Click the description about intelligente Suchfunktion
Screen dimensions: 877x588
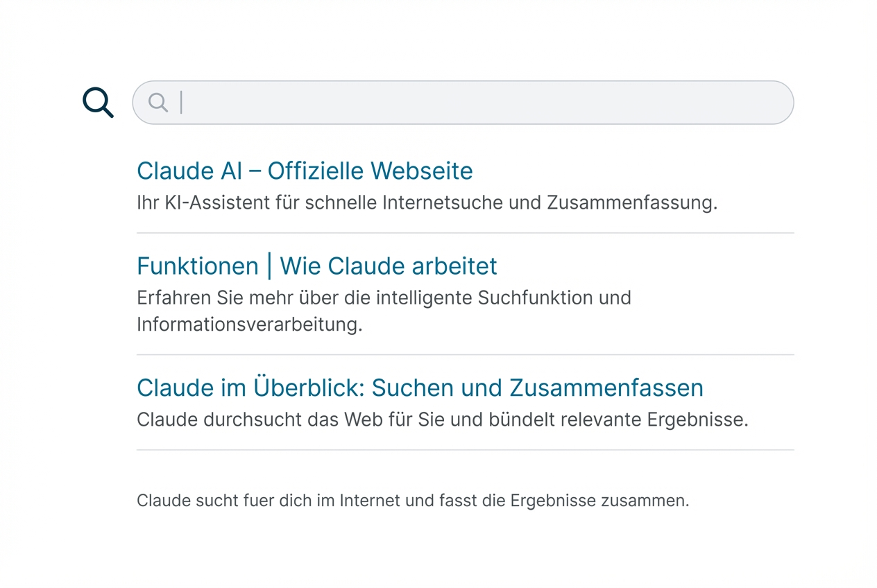pyautogui.click(x=384, y=297)
